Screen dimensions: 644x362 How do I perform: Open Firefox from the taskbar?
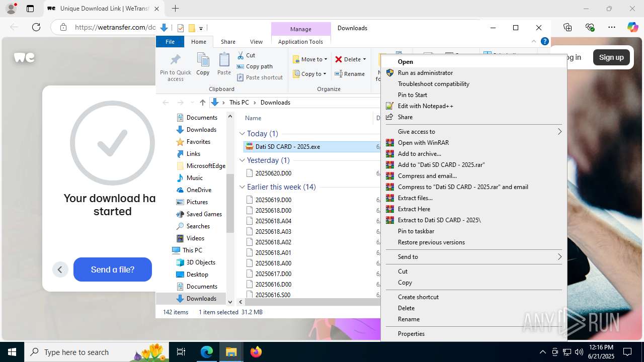[256, 352]
